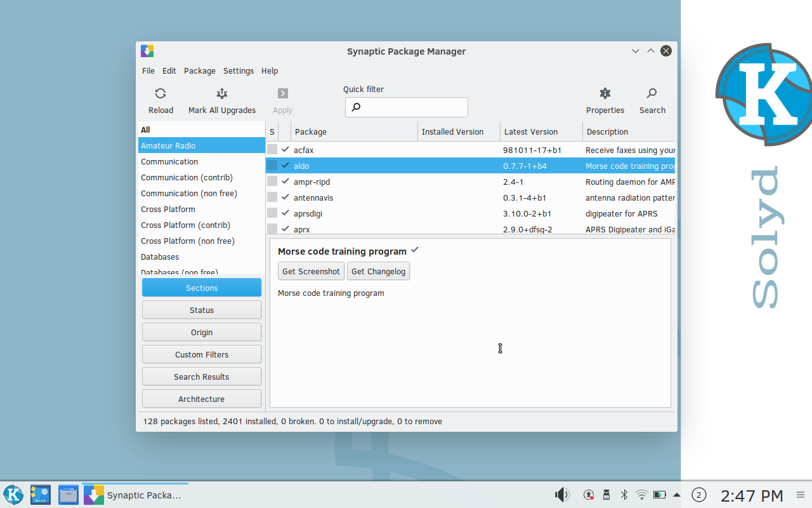This screenshot has width=812, height=508.
Task: Open the Bluetooth tray icon
Action: pyautogui.click(x=624, y=494)
